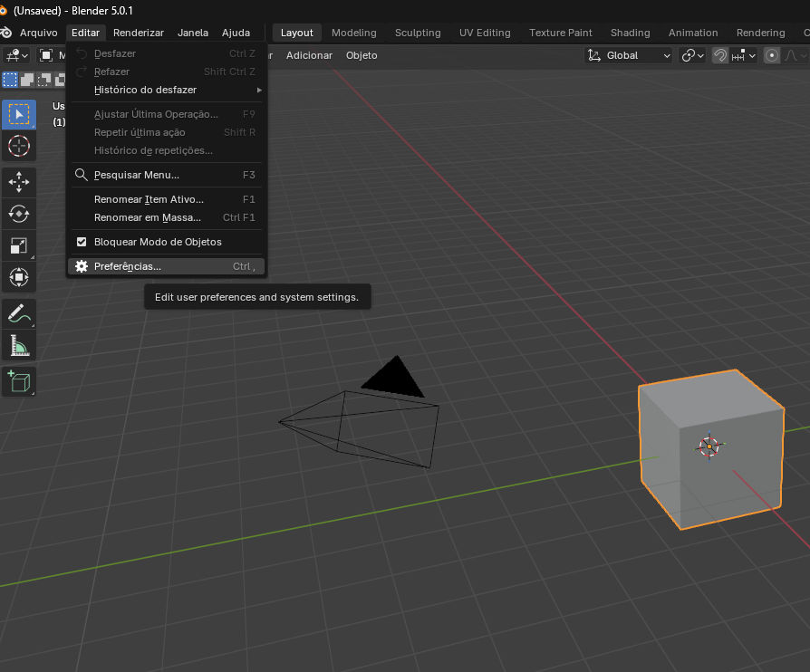Screen dimensions: 810x672
Task: Open the snapping options dropdown
Action: click(x=743, y=55)
